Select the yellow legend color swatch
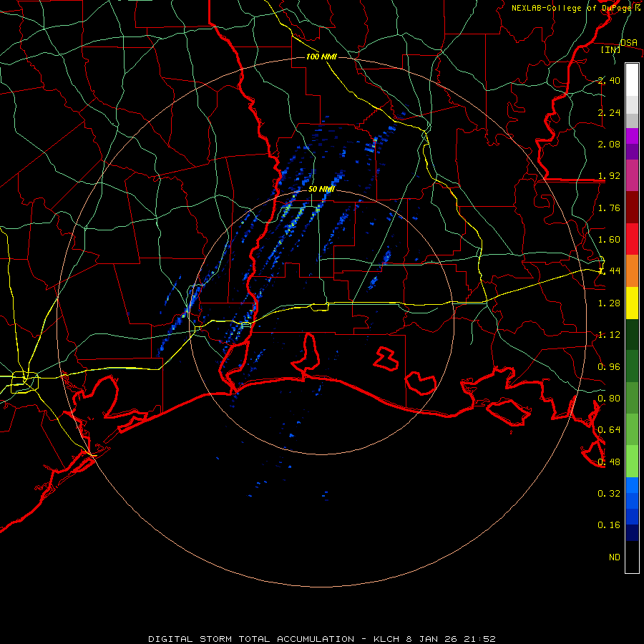644x644 pixels. tap(632, 303)
